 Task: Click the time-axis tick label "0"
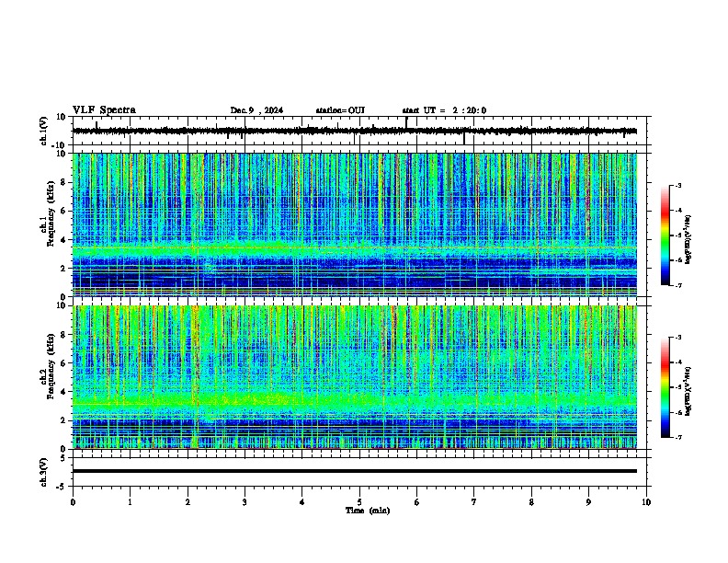73,502
